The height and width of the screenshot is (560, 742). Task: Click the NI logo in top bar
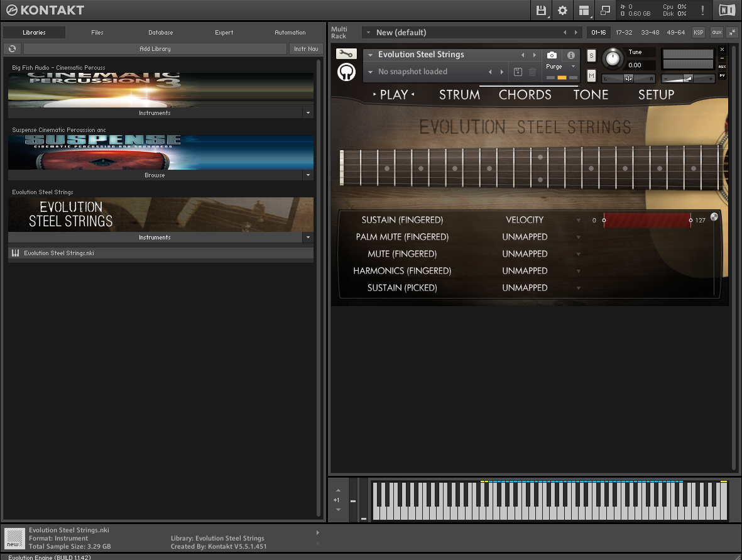[x=728, y=10]
